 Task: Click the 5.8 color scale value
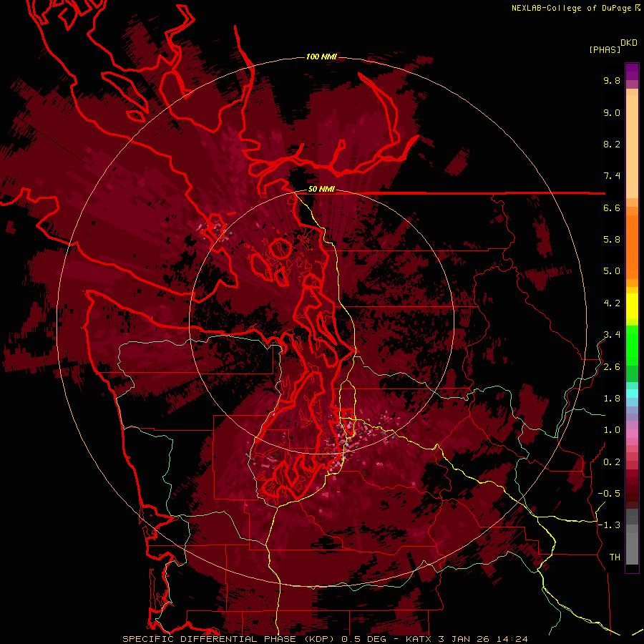[x=612, y=239]
